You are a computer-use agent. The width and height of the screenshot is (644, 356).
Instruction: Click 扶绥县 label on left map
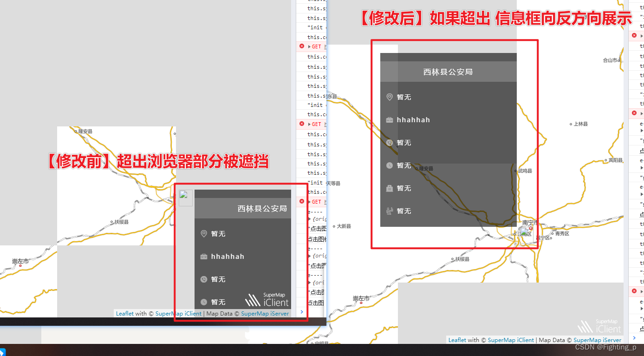click(x=122, y=222)
